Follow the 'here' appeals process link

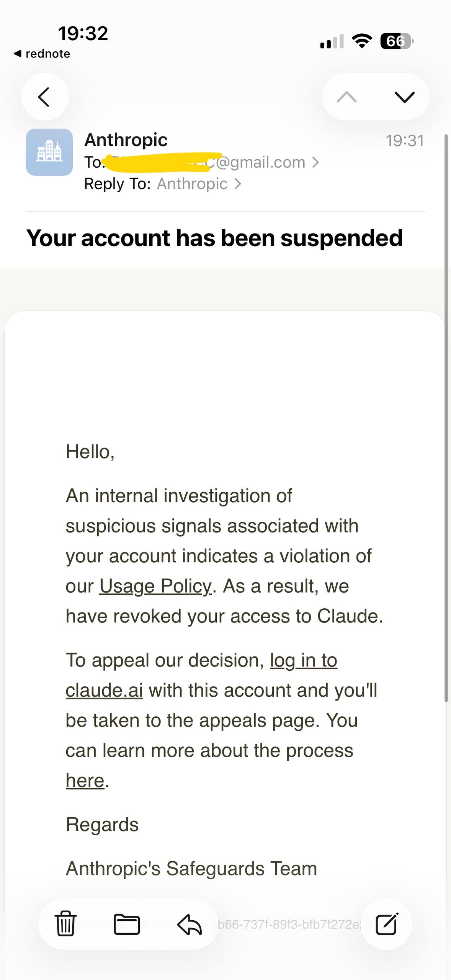point(85,781)
